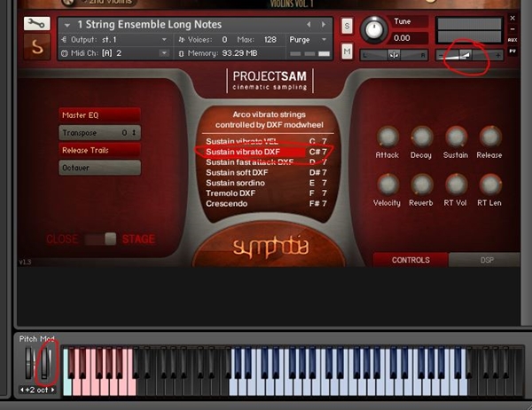Toggle the Octaver button
Image resolution: width=532 pixels, height=410 pixels.
click(99, 168)
